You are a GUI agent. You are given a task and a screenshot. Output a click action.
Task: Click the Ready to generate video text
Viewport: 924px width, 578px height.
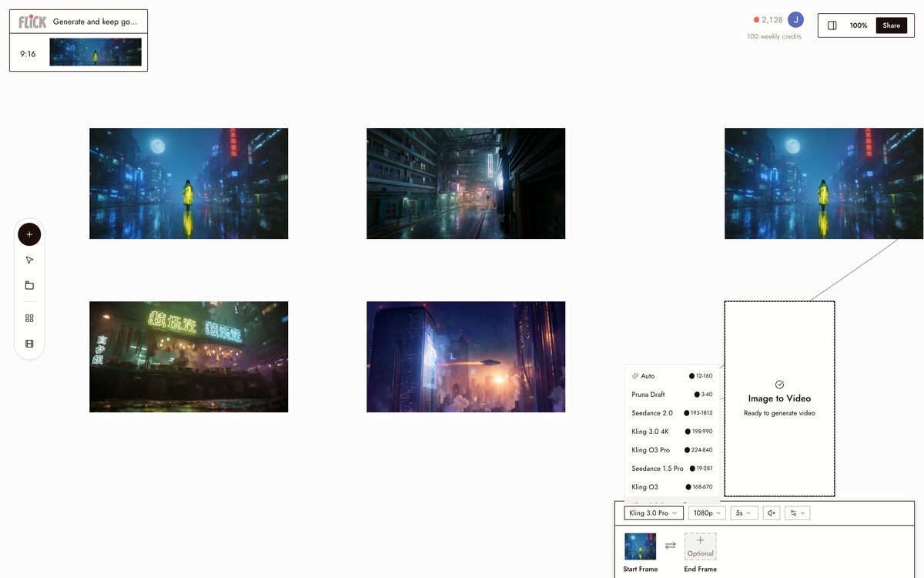(779, 413)
